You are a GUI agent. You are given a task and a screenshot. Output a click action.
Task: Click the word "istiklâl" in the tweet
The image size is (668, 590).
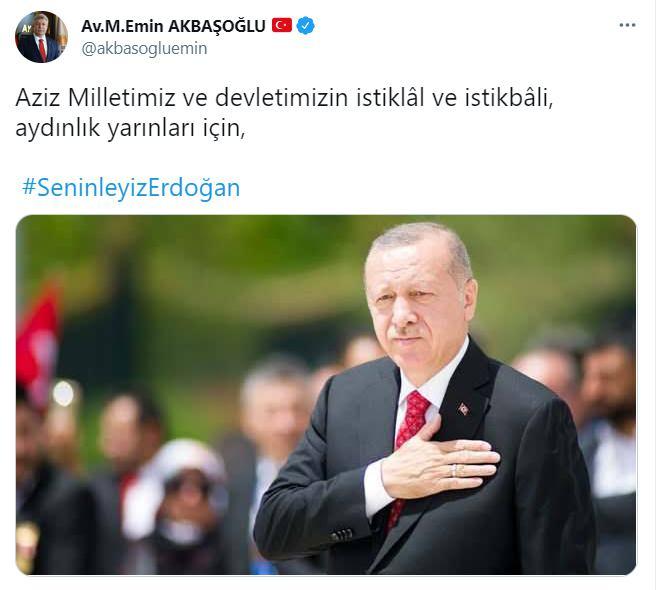click(x=390, y=98)
